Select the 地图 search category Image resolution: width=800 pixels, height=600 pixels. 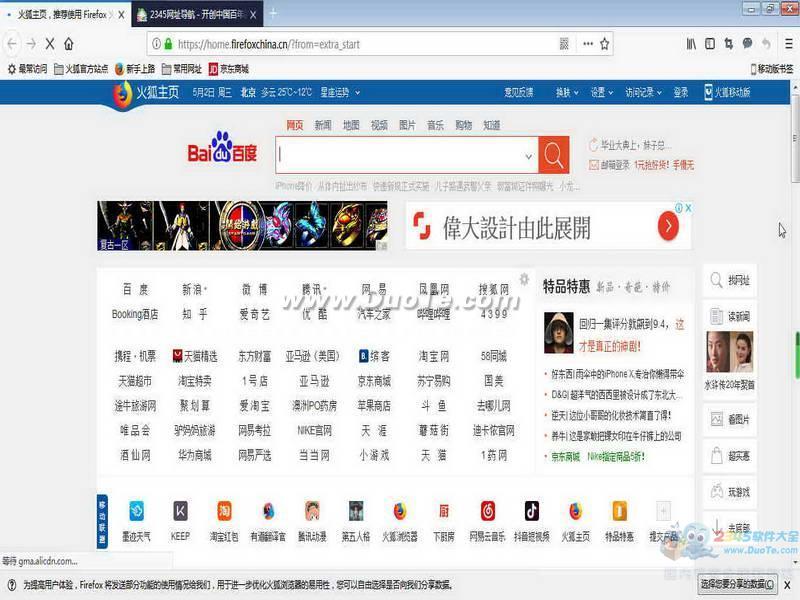(x=351, y=125)
